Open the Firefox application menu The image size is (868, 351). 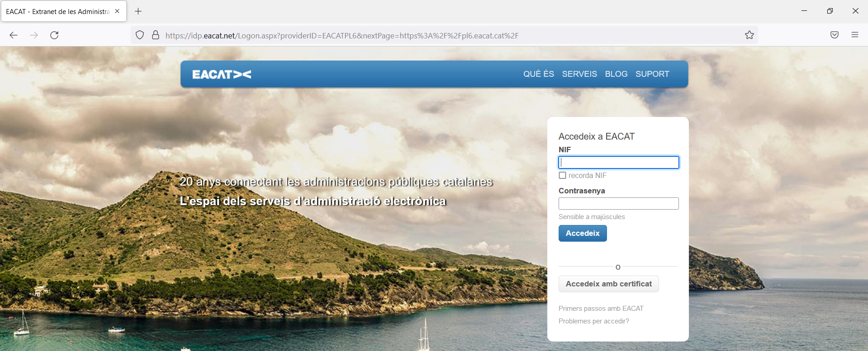(855, 35)
